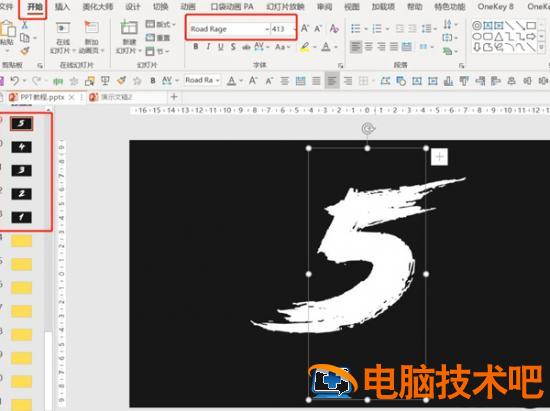550x411 pixels.
Task: Toggle Italic formatting in the font group
Action: tap(208, 47)
